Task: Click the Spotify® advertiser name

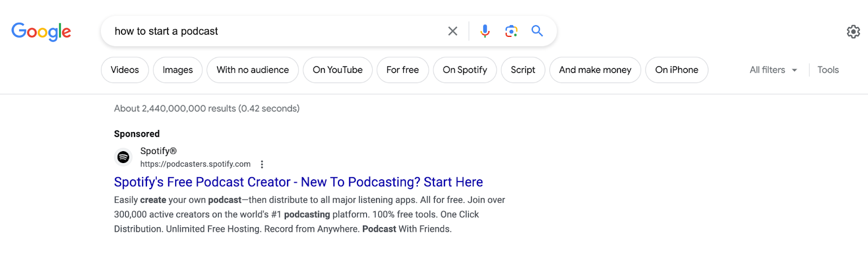Action: [x=158, y=151]
